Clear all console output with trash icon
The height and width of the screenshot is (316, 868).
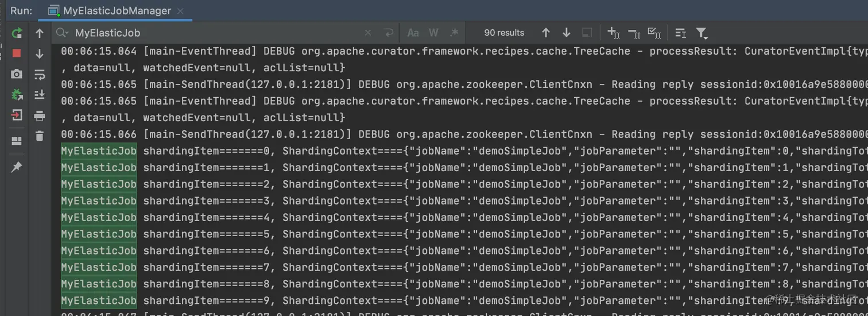point(40,136)
